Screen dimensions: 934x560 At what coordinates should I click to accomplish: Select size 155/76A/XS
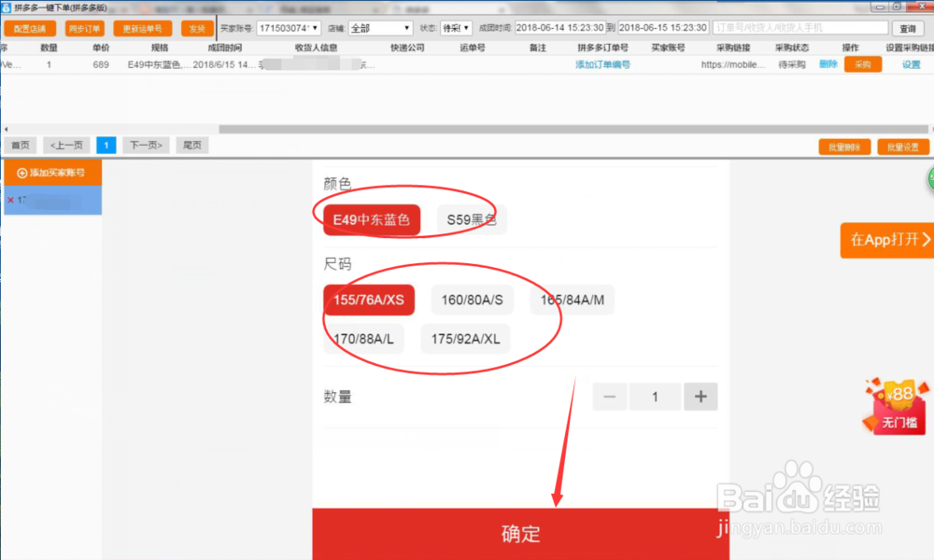pyautogui.click(x=369, y=300)
